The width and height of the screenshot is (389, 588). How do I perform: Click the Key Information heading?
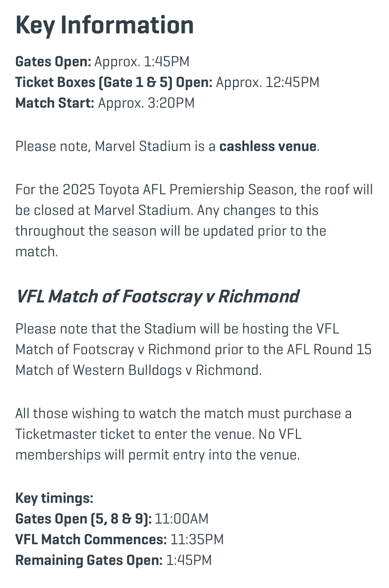[104, 25]
